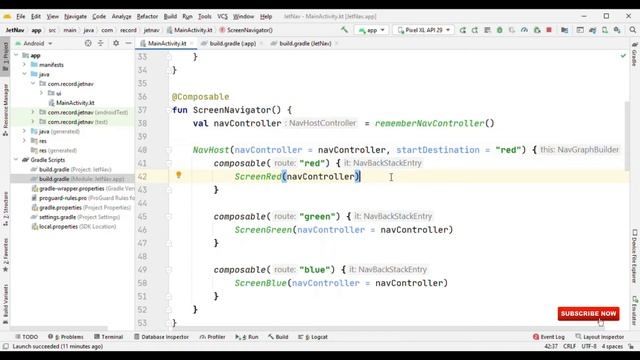Click Select Opened File target icon in Project panel
The image size is (640, 360).
pos(88,43)
